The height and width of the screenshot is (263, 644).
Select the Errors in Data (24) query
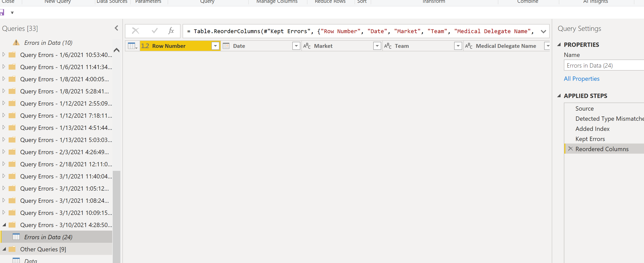click(x=57, y=237)
